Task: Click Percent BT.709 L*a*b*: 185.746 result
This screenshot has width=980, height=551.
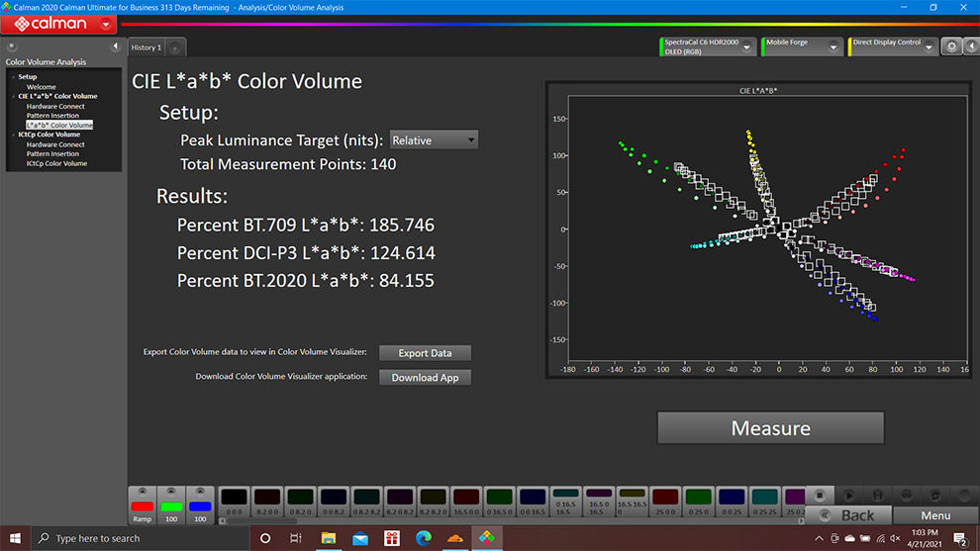Action: (x=306, y=225)
